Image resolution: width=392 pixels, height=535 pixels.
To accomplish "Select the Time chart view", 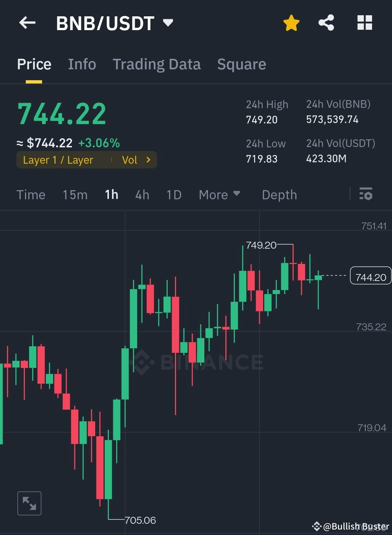I will tap(31, 195).
